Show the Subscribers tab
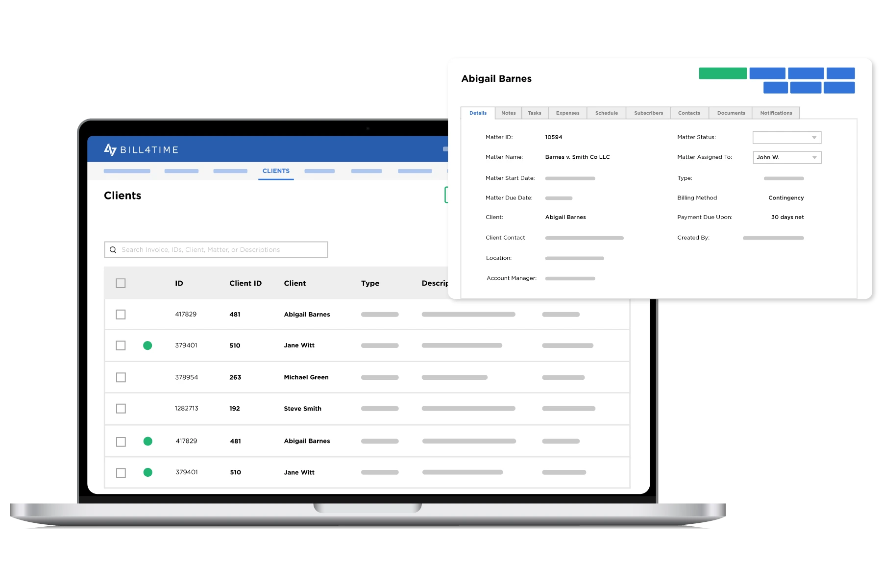This screenshot has width=882, height=588. [648, 113]
